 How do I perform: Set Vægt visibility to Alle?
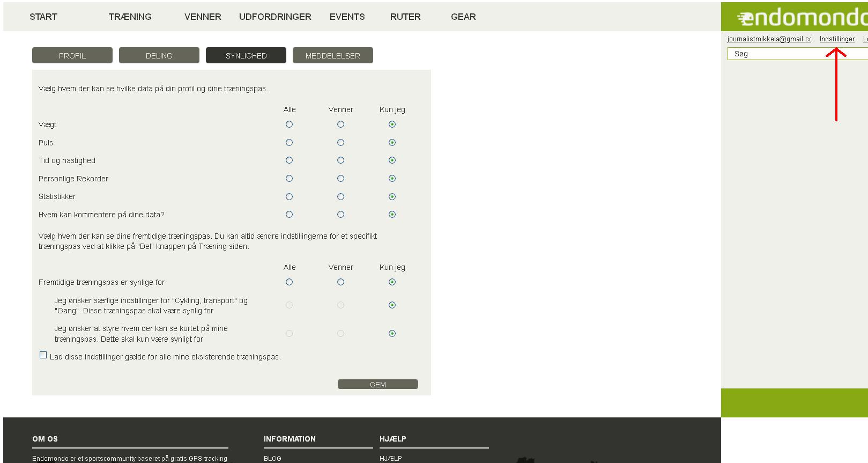pyautogui.click(x=290, y=124)
